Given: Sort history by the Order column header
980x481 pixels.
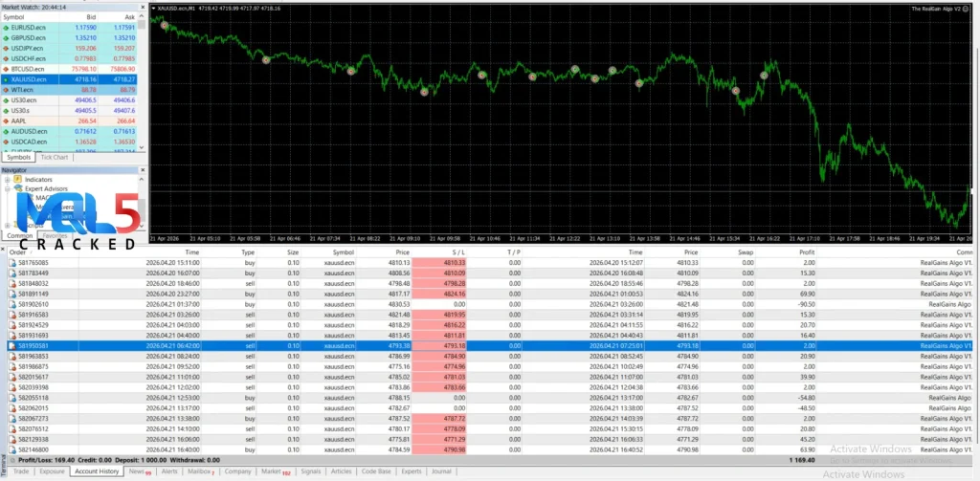Looking at the screenshot, I should [x=42, y=252].
